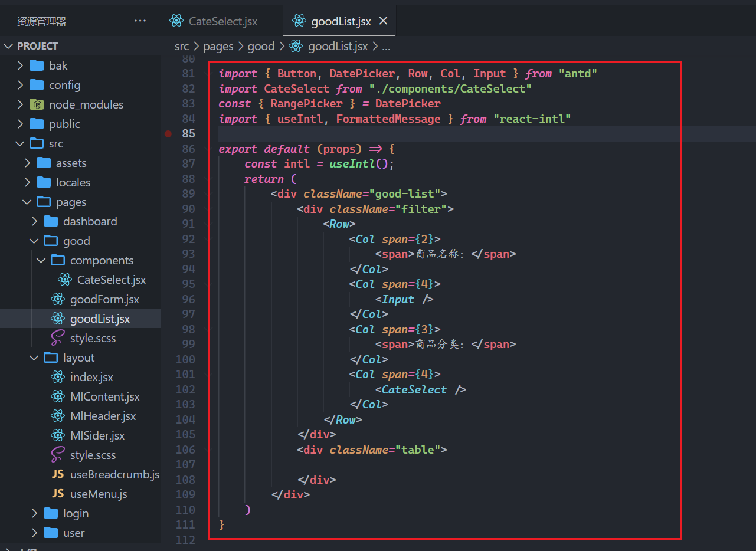Click the config folder icon
Viewport: 756px width, 551px height.
(37, 85)
